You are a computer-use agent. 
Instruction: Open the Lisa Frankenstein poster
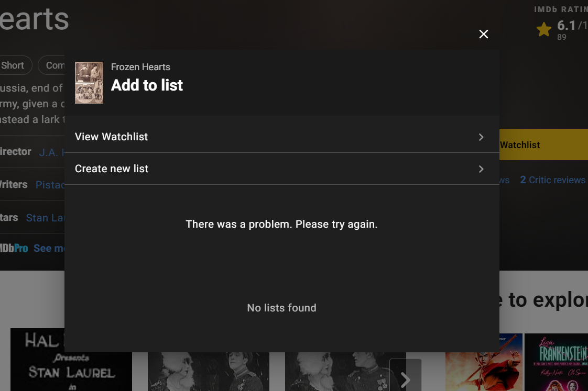556,362
